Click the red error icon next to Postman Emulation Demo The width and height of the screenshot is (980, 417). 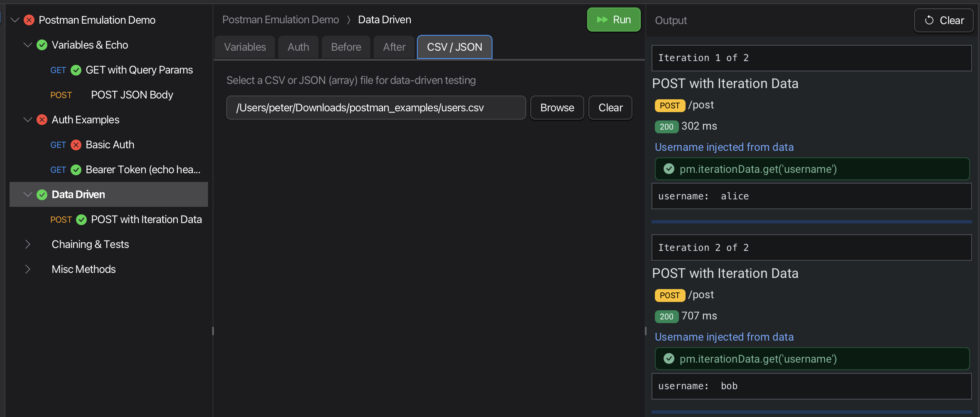point(29,20)
